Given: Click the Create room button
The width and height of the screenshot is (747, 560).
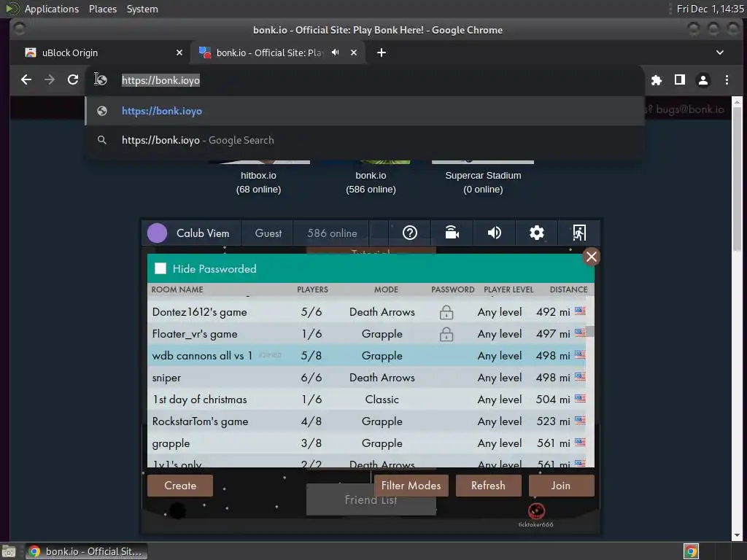Looking at the screenshot, I should [180, 485].
